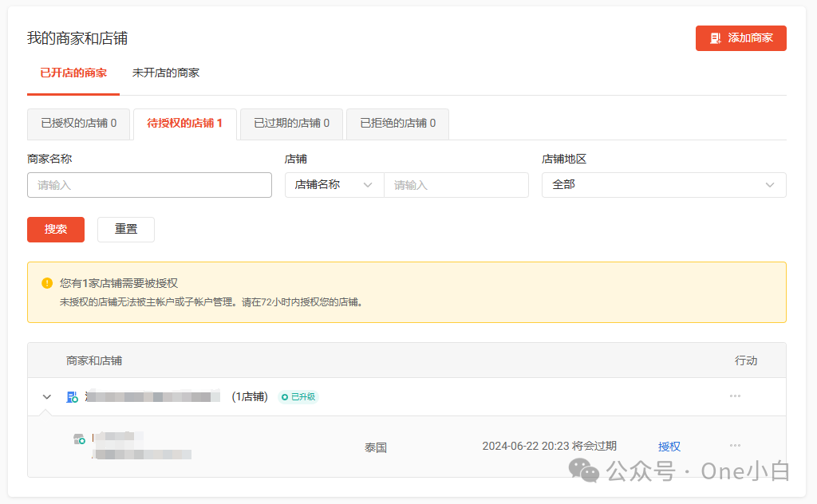
Task: Click the 商家名称 input field
Action: (149, 184)
